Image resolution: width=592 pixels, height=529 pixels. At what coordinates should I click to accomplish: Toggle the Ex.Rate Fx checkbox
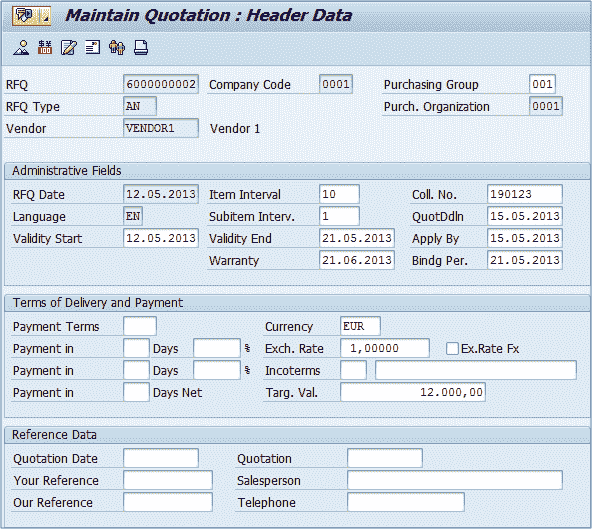pos(452,349)
